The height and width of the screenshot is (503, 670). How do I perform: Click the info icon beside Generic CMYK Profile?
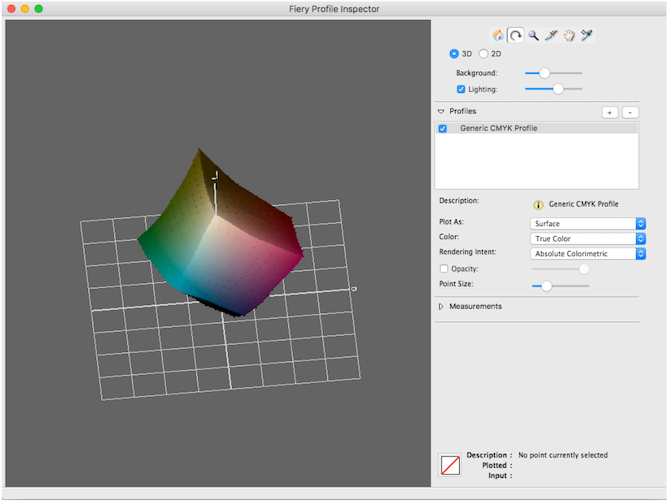pyautogui.click(x=538, y=205)
